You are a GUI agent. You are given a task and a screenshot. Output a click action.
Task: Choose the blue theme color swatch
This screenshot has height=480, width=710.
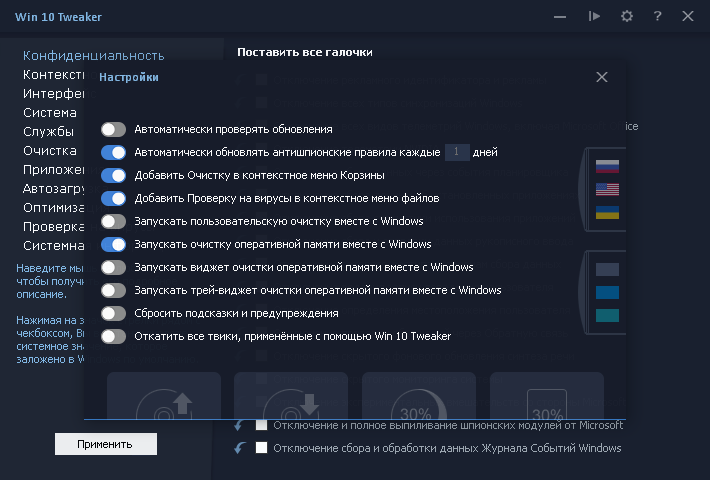tap(607, 293)
